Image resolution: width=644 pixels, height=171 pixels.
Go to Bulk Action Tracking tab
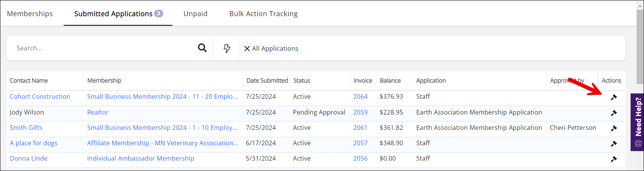click(x=263, y=14)
